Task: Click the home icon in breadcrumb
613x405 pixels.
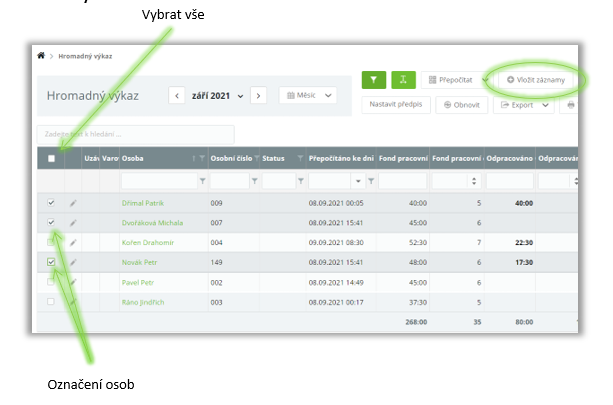Action: (x=41, y=56)
